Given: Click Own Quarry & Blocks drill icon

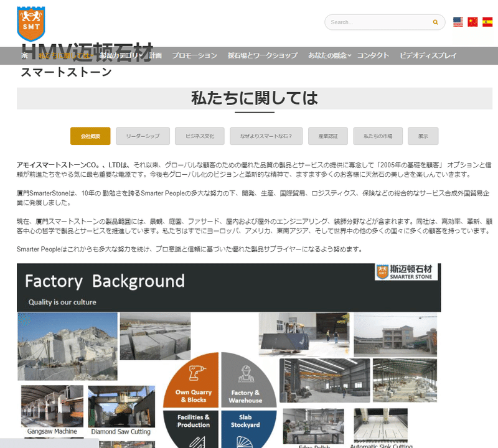Looking at the screenshot, I should [x=197, y=373].
